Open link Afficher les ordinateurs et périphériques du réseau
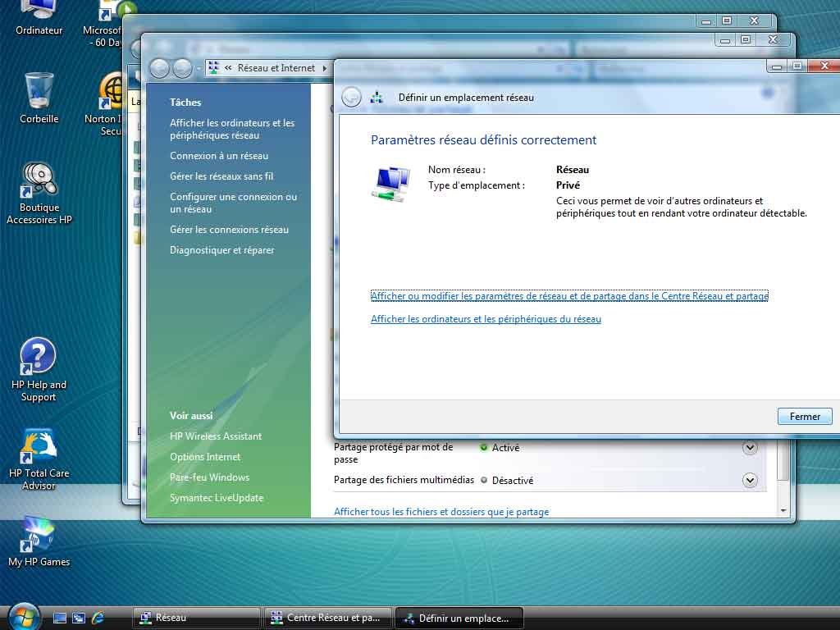This screenshot has height=630, width=840. [x=486, y=319]
